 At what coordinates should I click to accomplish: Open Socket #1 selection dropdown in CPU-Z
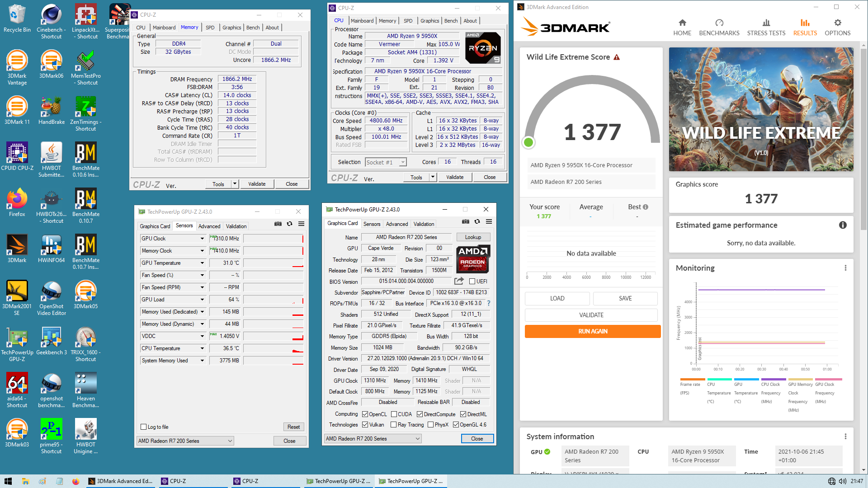click(x=386, y=162)
